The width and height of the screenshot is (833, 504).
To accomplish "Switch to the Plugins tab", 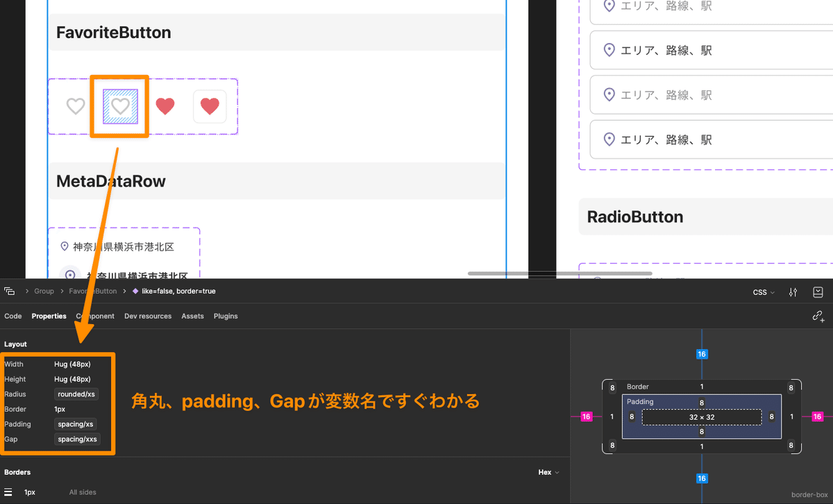I will click(x=226, y=316).
